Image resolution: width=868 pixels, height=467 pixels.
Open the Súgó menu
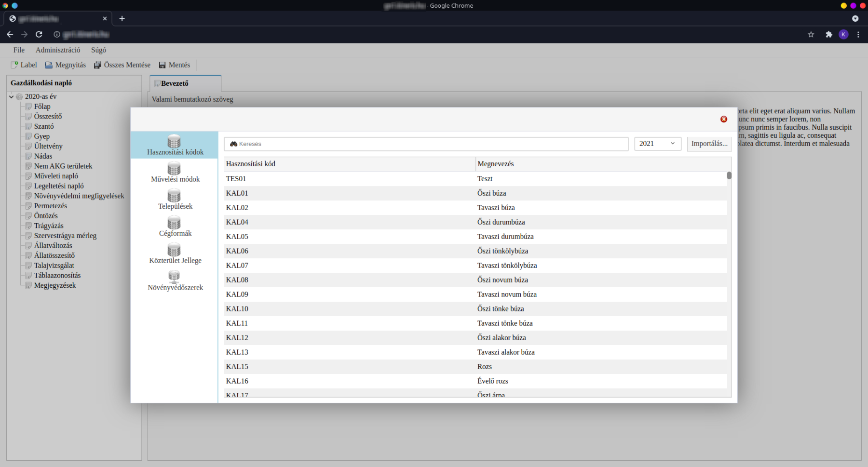(x=98, y=50)
